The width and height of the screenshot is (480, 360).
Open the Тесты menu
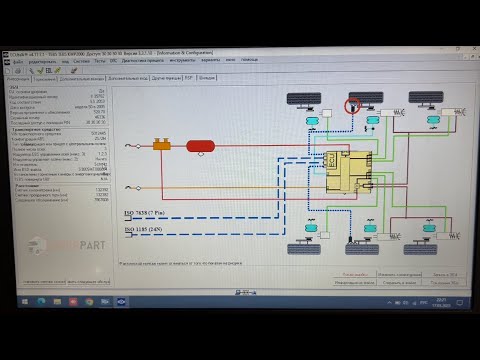click(99, 61)
